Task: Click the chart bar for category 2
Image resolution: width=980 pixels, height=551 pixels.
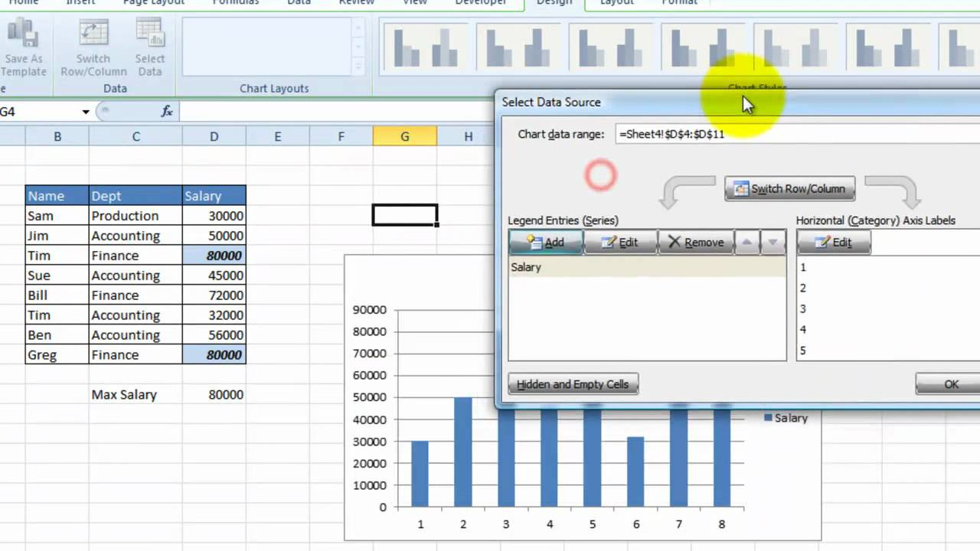Action: click(462, 452)
